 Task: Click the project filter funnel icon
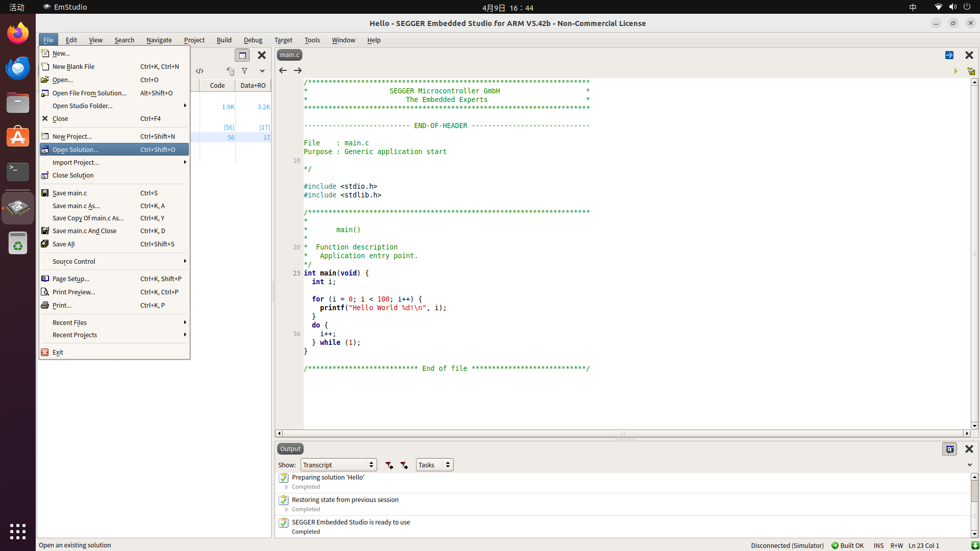click(244, 71)
